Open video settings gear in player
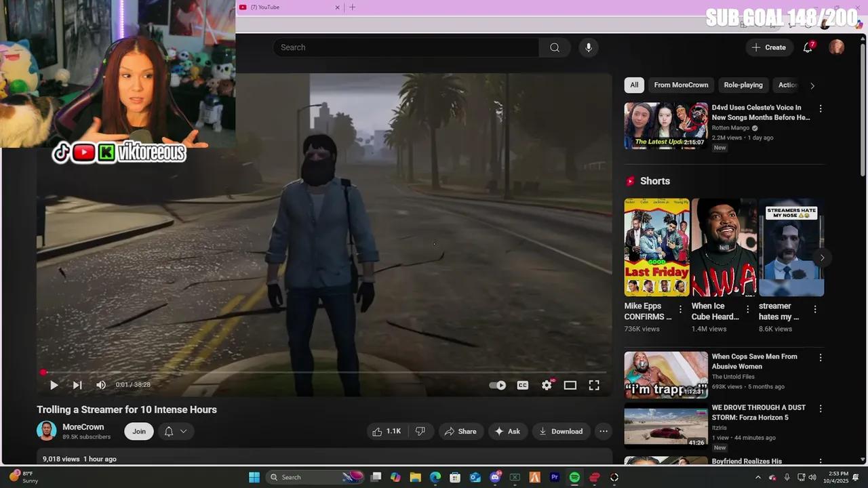 point(547,385)
